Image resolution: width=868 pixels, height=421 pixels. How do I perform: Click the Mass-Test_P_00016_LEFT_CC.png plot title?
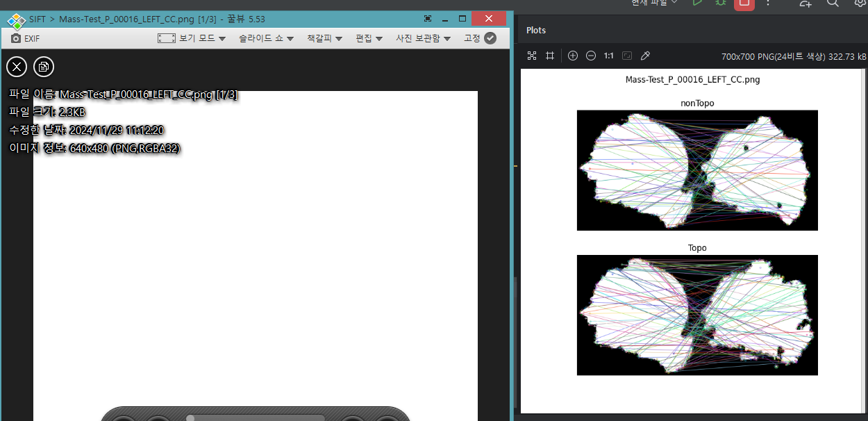[692, 80]
